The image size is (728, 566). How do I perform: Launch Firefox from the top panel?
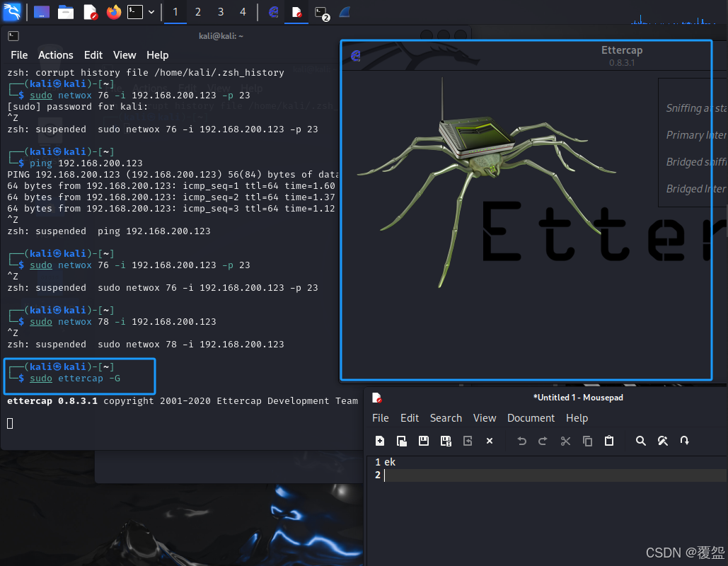[114, 12]
